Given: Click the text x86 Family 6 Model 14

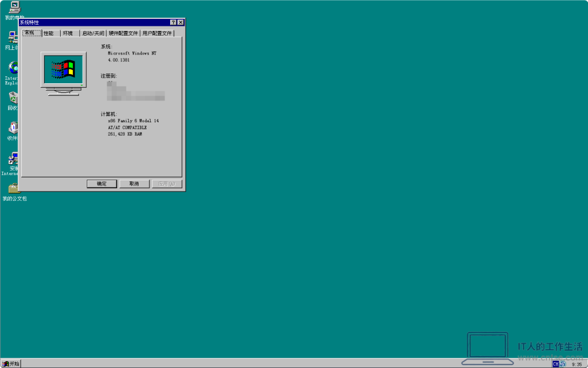Looking at the screenshot, I should (133, 121).
